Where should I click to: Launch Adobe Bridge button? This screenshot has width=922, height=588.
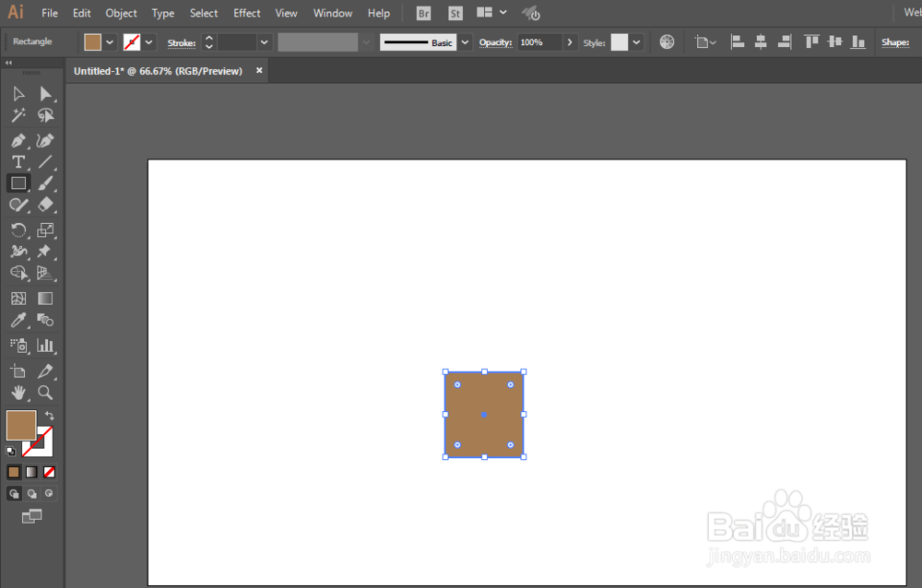423,13
